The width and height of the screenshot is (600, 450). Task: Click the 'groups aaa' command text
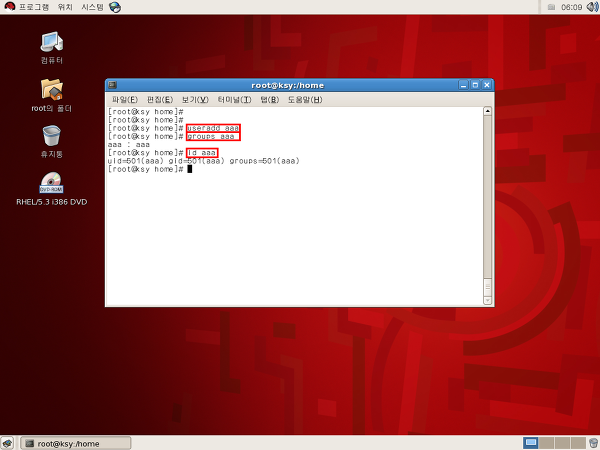[x=211, y=137]
